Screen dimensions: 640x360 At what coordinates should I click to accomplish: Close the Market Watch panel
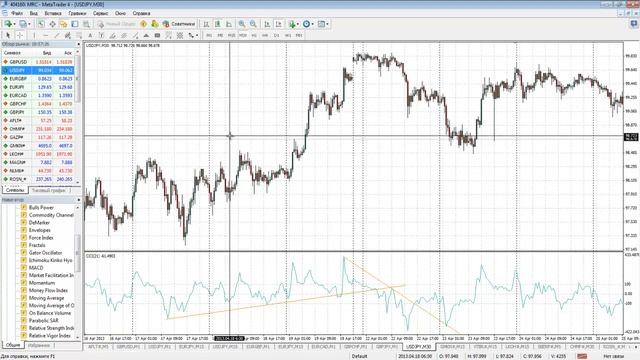[78, 44]
